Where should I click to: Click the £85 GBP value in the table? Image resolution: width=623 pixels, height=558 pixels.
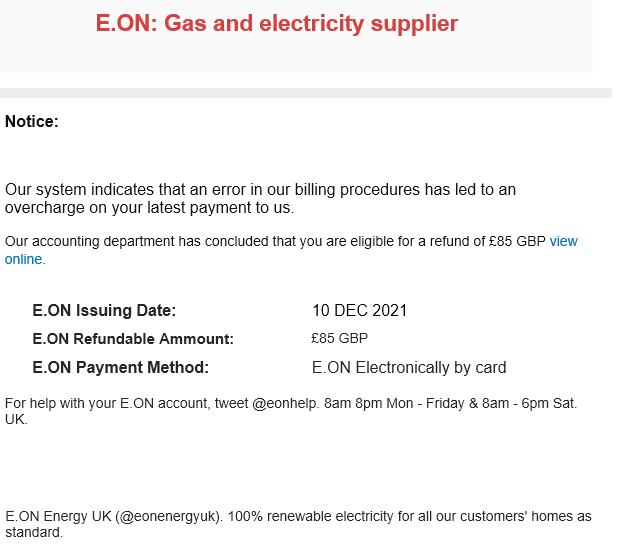(x=340, y=338)
